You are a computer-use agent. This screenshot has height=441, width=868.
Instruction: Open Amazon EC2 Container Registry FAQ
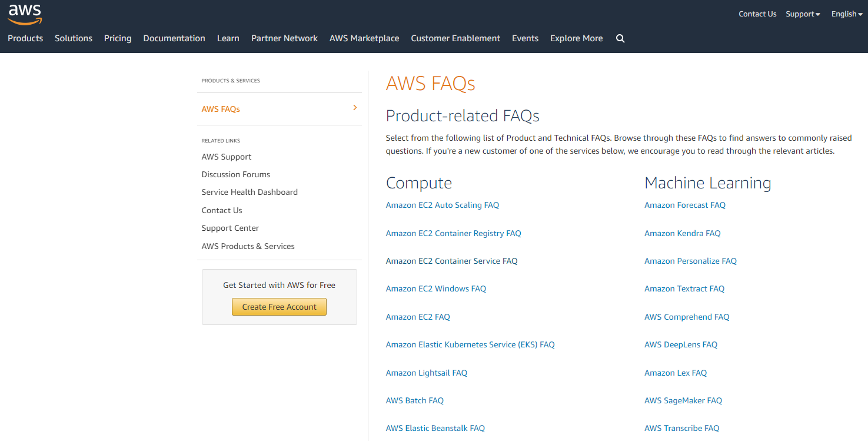(x=454, y=233)
